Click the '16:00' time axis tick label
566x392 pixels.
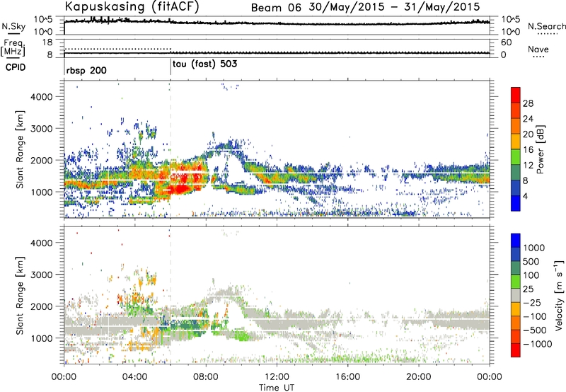point(347,377)
